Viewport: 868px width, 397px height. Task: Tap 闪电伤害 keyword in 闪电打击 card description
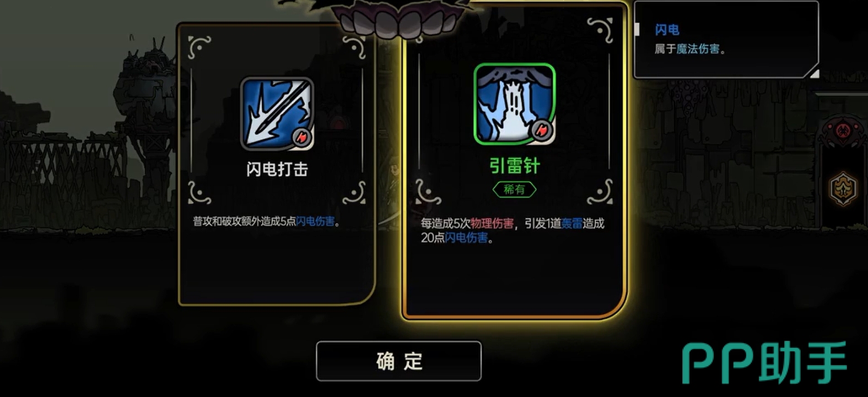point(315,221)
